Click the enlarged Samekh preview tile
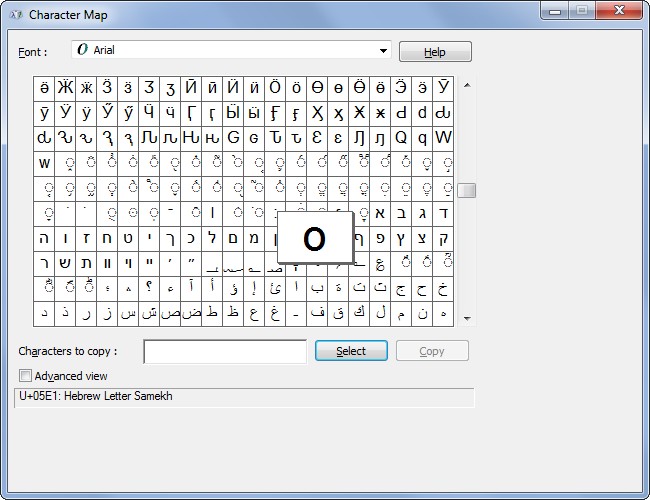The width and height of the screenshot is (650, 500). (x=315, y=238)
